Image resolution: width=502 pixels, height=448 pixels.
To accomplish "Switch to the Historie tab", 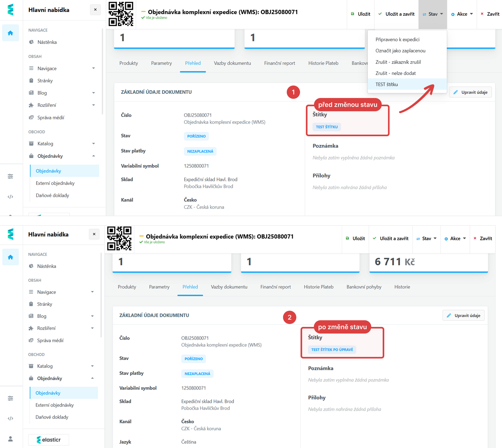I will coord(402,287).
